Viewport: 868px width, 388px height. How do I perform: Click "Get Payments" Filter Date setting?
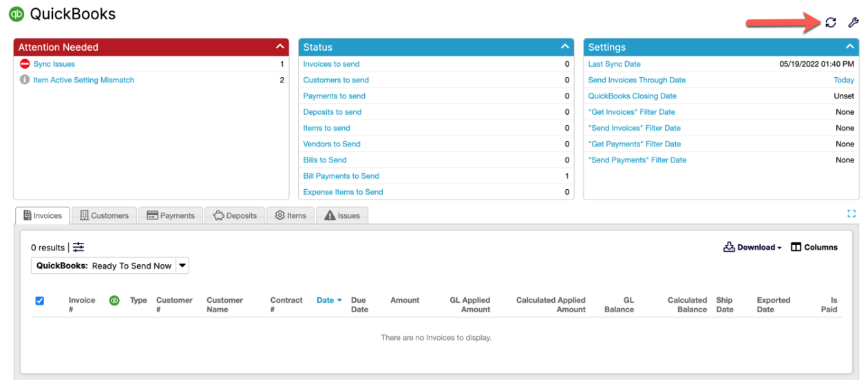point(634,144)
